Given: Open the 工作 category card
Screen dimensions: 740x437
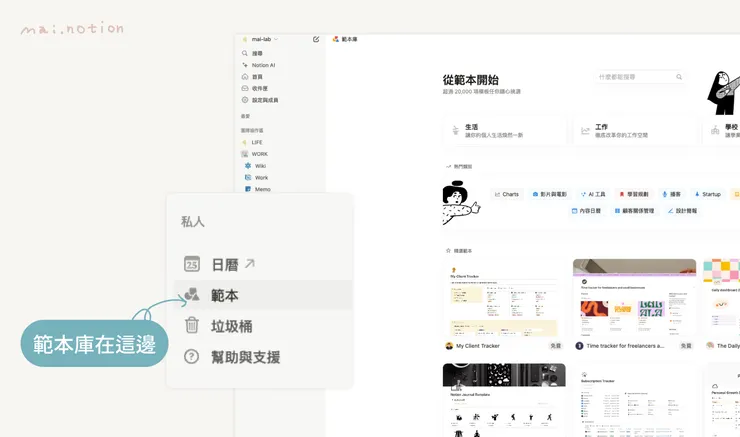Looking at the screenshot, I should 635,131.
